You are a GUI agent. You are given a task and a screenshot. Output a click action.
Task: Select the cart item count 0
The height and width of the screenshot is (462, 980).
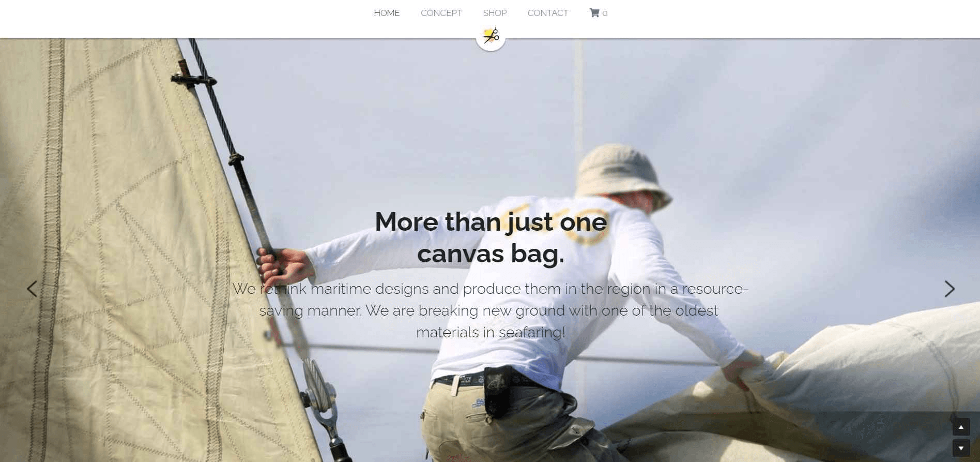[605, 13]
